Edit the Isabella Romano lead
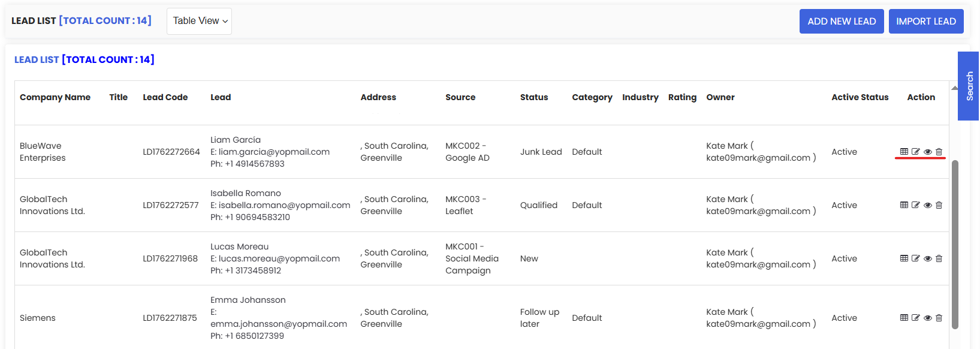Image resolution: width=980 pixels, height=349 pixels. pyautogui.click(x=916, y=205)
